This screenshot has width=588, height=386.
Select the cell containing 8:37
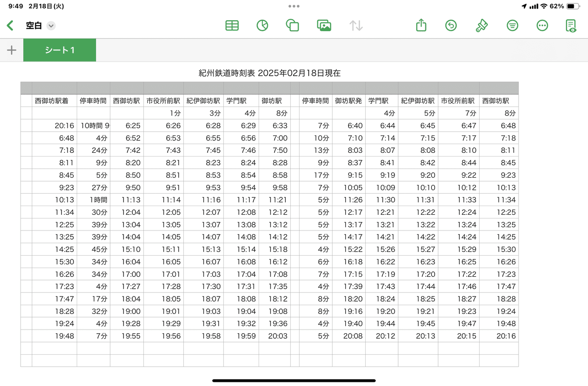pos(349,163)
